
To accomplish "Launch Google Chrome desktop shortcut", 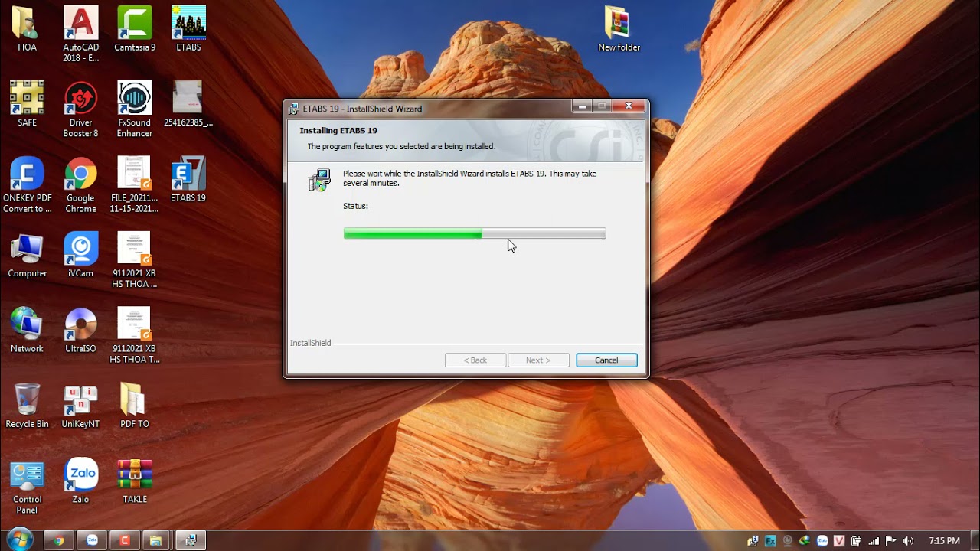I will pyautogui.click(x=80, y=184).
